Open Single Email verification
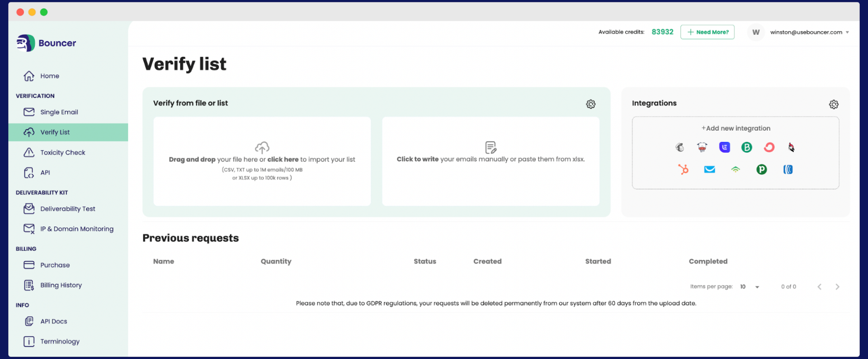Image resolution: width=868 pixels, height=359 pixels. tap(51, 112)
